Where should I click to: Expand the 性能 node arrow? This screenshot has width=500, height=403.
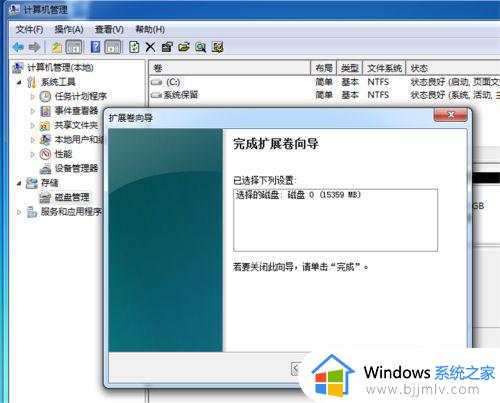(32, 154)
